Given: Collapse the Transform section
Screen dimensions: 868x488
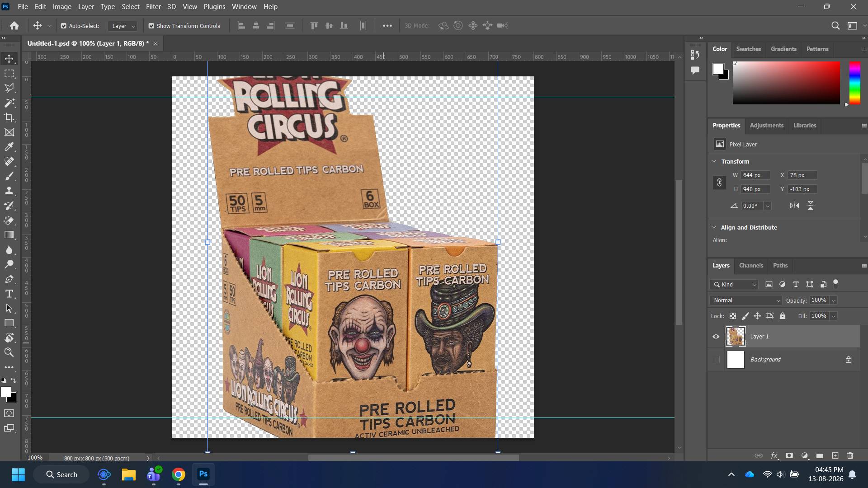Looking at the screenshot, I should [714, 161].
